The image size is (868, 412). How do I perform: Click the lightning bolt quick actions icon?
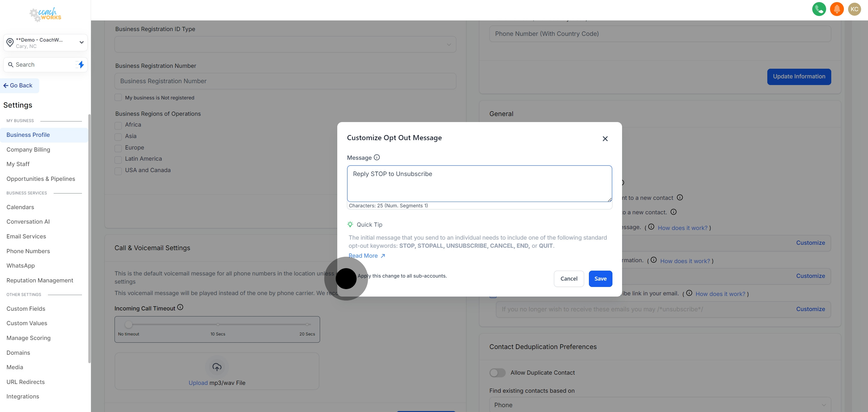pyautogui.click(x=81, y=64)
